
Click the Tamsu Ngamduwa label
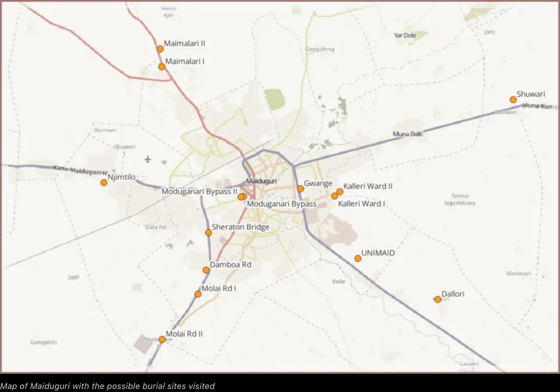tap(460, 199)
